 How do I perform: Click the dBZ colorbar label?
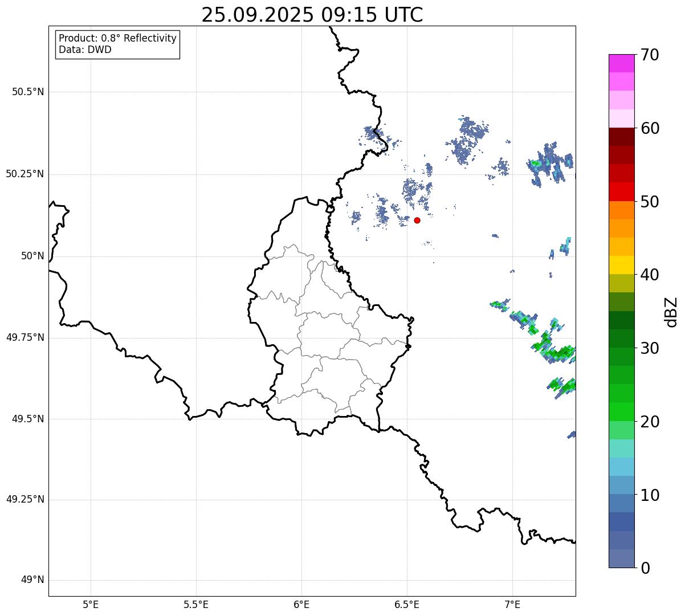coord(671,312)
